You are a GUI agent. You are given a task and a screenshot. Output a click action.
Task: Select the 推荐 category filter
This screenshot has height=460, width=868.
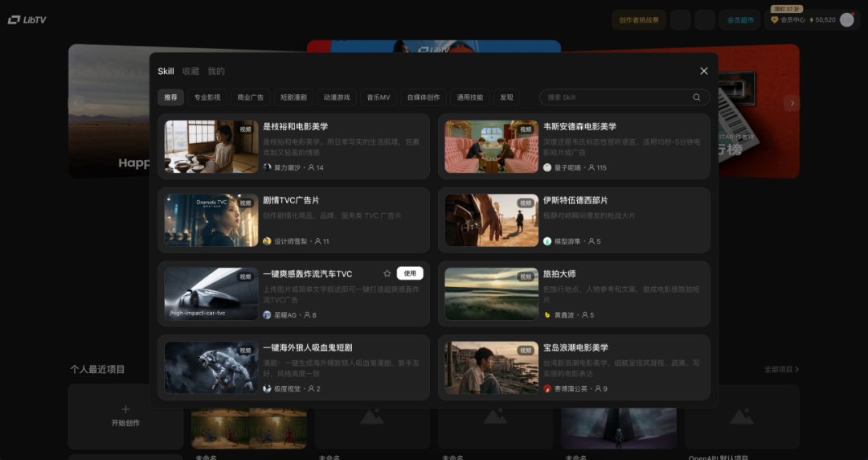(170, 97)
